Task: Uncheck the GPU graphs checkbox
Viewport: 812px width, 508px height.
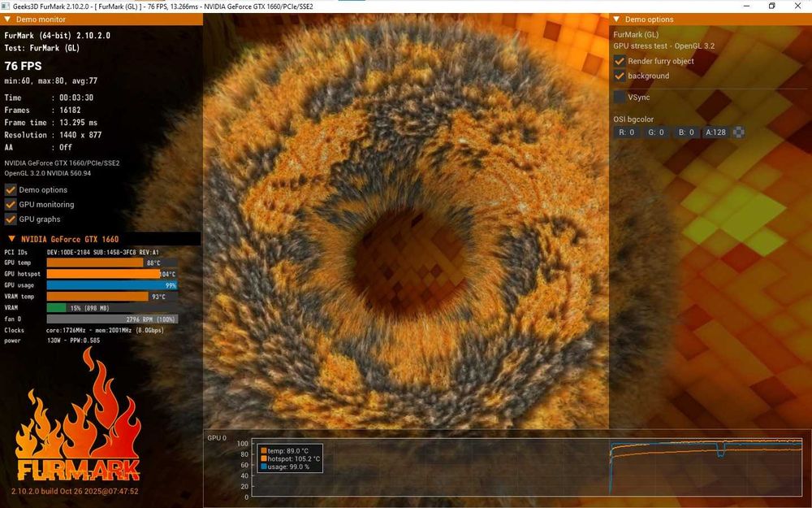Action: 11,219
